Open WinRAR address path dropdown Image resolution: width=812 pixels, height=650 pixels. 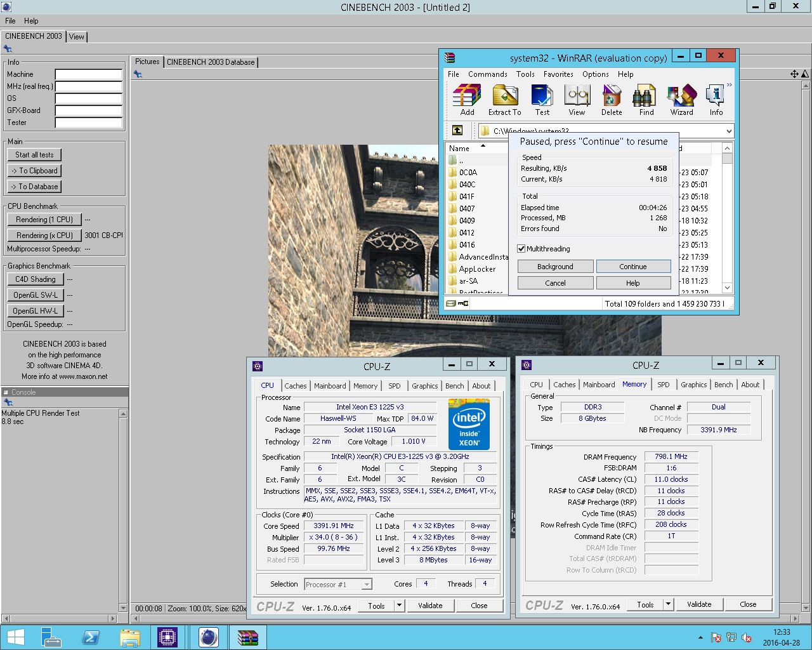[728, 131]
